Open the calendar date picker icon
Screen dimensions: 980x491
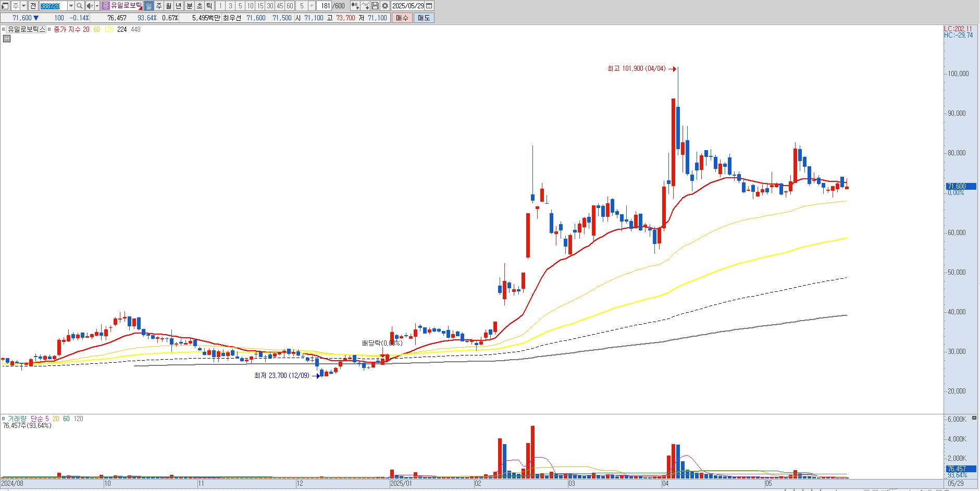pos(429,6)
